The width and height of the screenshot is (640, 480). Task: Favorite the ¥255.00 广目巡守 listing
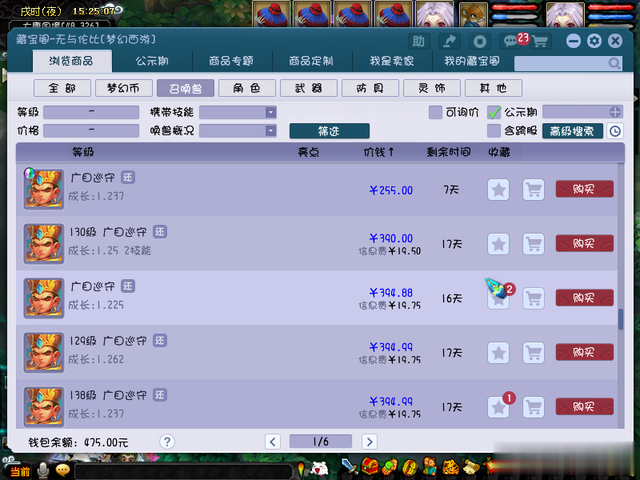(x=498, y=190)
